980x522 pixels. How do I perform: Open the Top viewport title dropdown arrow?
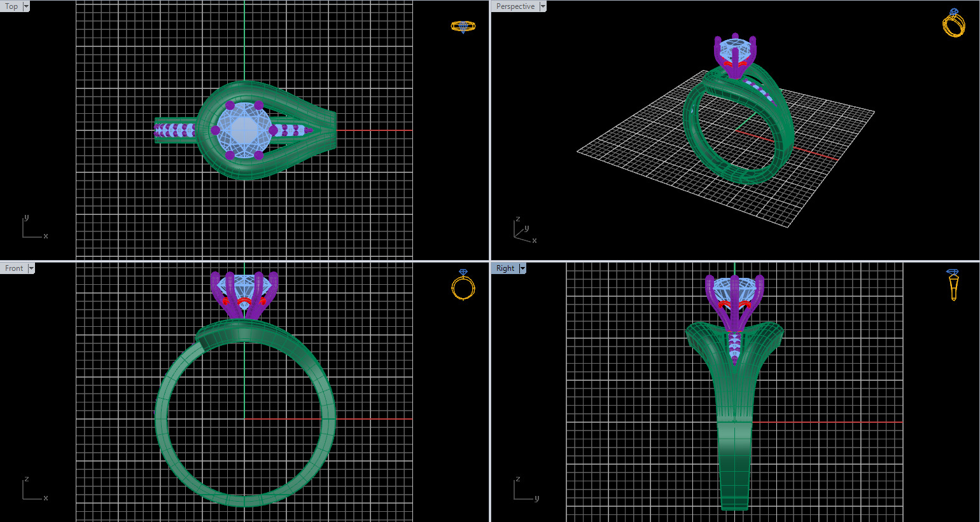click(26, 6)
